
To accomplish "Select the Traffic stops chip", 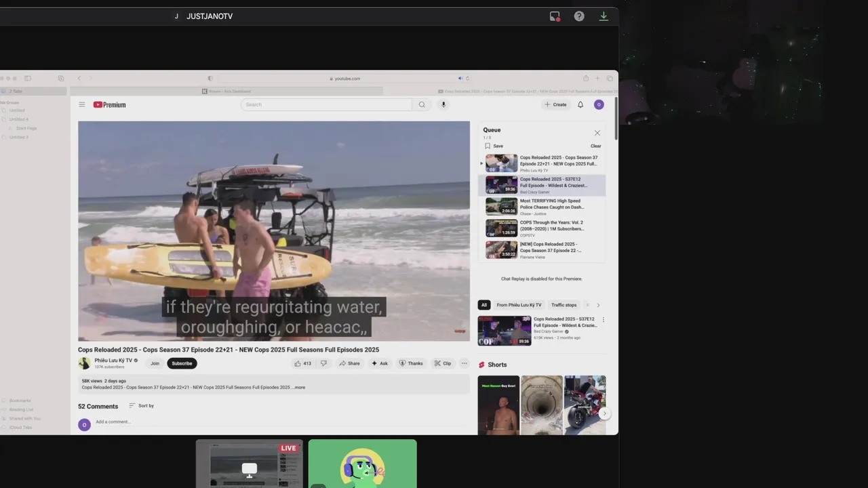I will coord(564,305).
